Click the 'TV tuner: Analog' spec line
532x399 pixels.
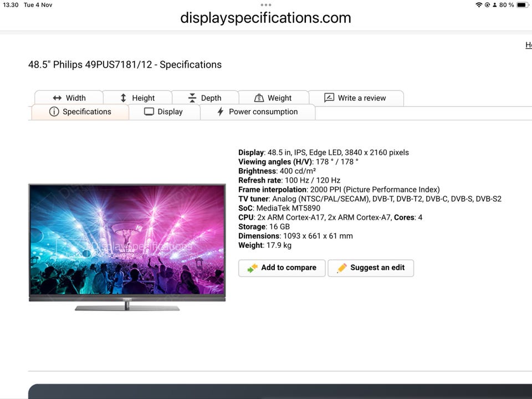click(x=370, y=199)
